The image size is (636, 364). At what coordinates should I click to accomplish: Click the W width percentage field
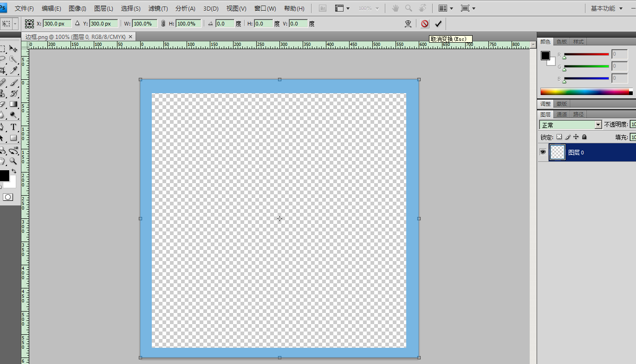click(x=145, y=23)
